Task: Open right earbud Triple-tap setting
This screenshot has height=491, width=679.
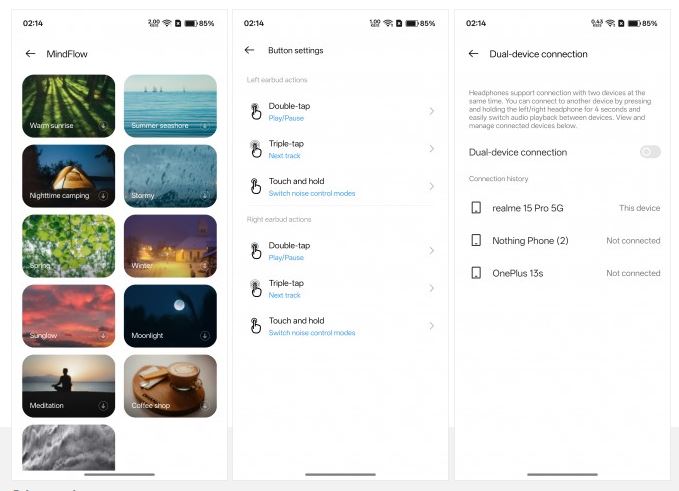Action: tap(341, 288)
